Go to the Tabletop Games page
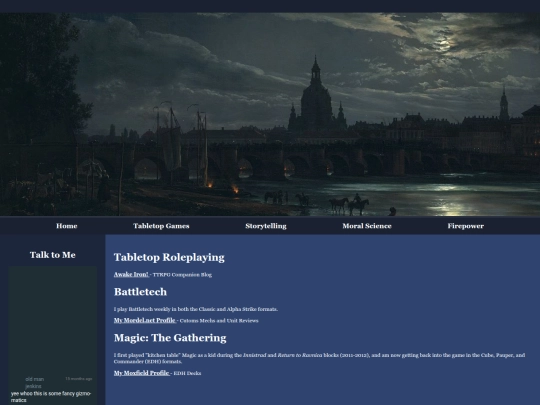Image resolution: width=540 pixels, height=405 pixels. point(161,226)
